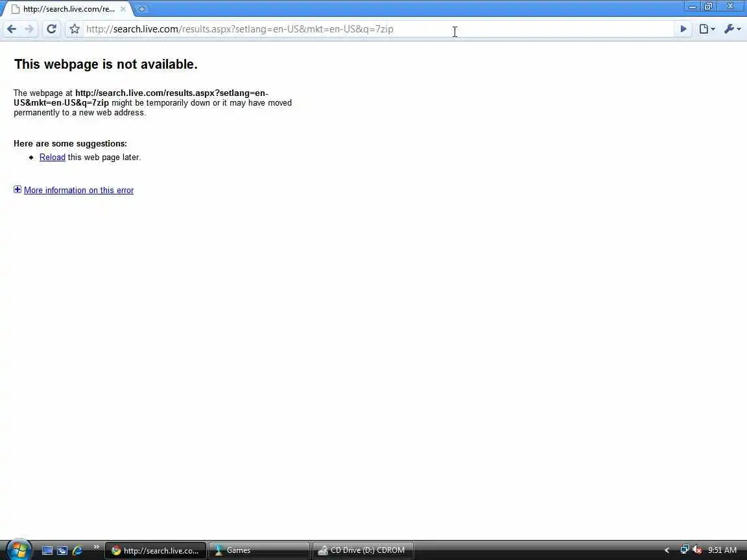Restore down the Chrome window
This screenshot has height=560, width=747.
coord(708,6)
